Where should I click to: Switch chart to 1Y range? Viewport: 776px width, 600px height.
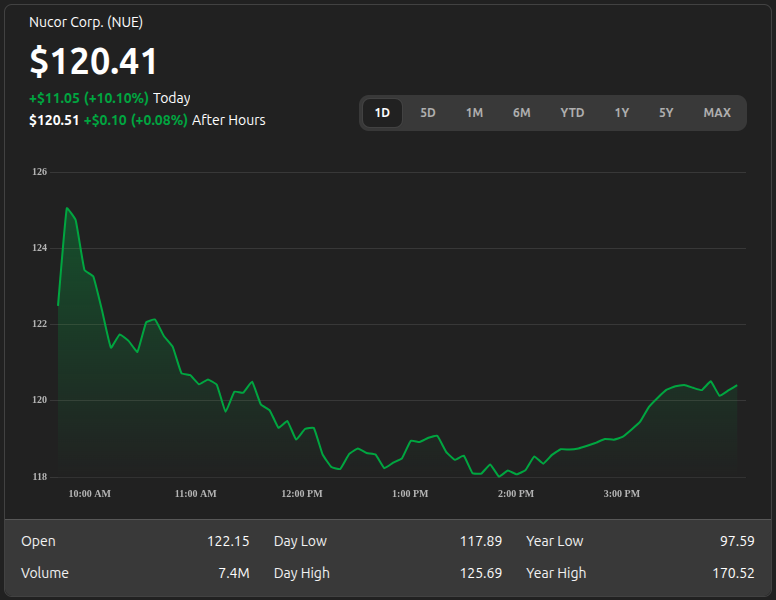[622, 113]
